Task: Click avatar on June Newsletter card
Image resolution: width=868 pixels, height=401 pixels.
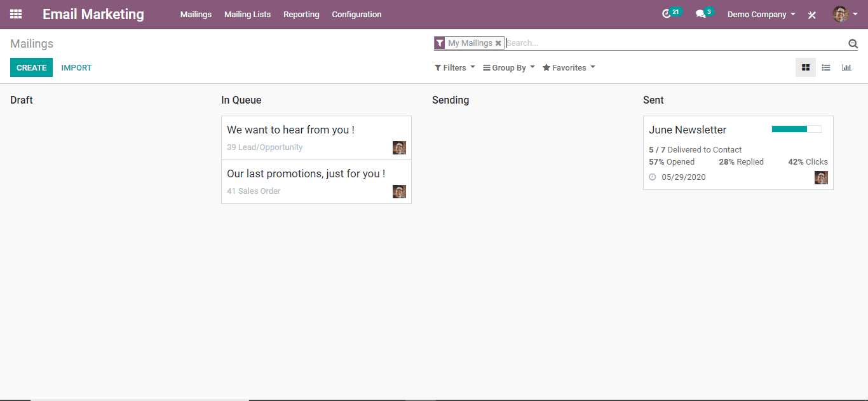Action: coord(821,178)
